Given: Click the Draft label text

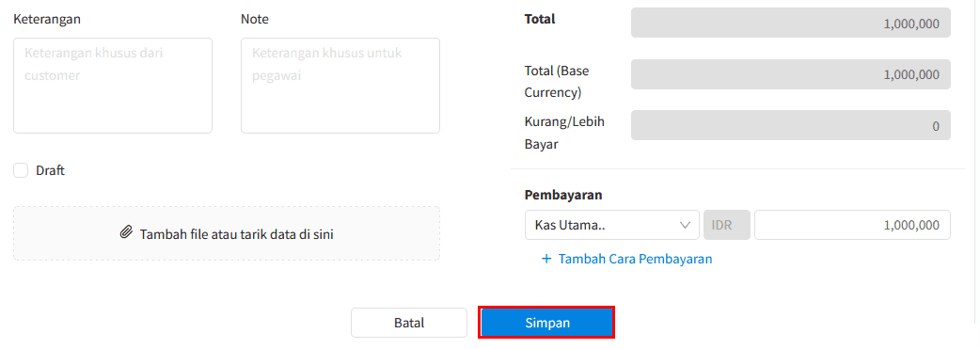Looking at the screenshot, I should [51, 170].
